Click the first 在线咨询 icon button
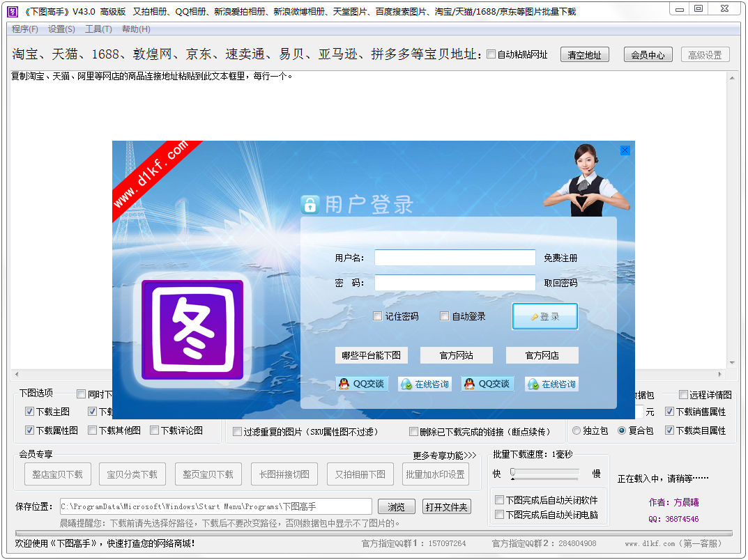 (x=425, y=384)
